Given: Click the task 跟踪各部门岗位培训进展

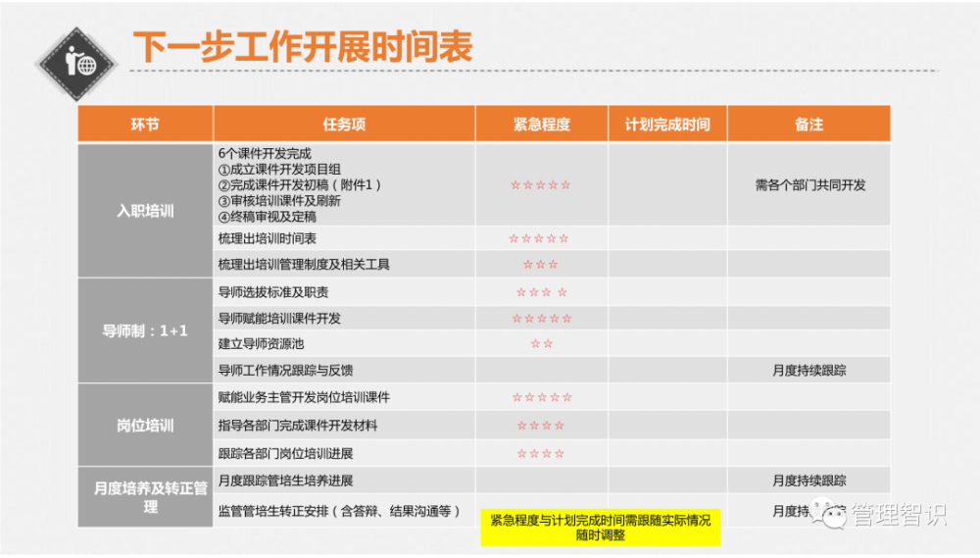Looking at the screenshot, I should [285, 453].
